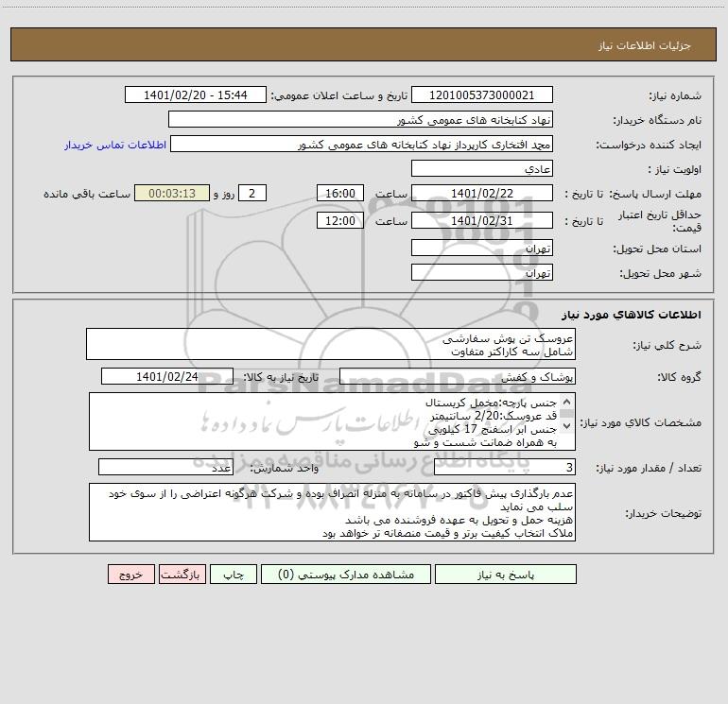Click the label ایجاد کننده درخواست
Screen dimensions: 728x704
[x=649, y=145]
